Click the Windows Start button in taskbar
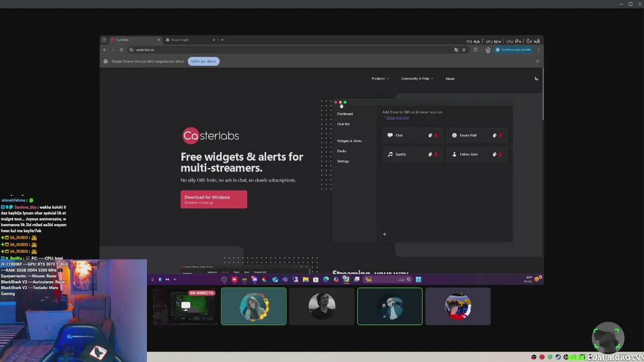This screenshot has width=644, height=362. (418, 280)
